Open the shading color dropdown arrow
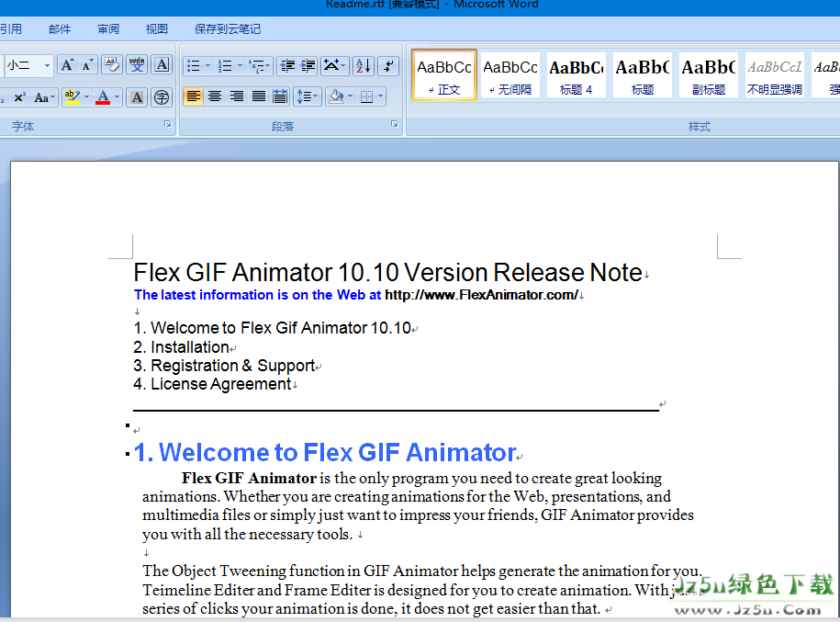This screenshot has width=840, height=622. click(x=351, y=96)
